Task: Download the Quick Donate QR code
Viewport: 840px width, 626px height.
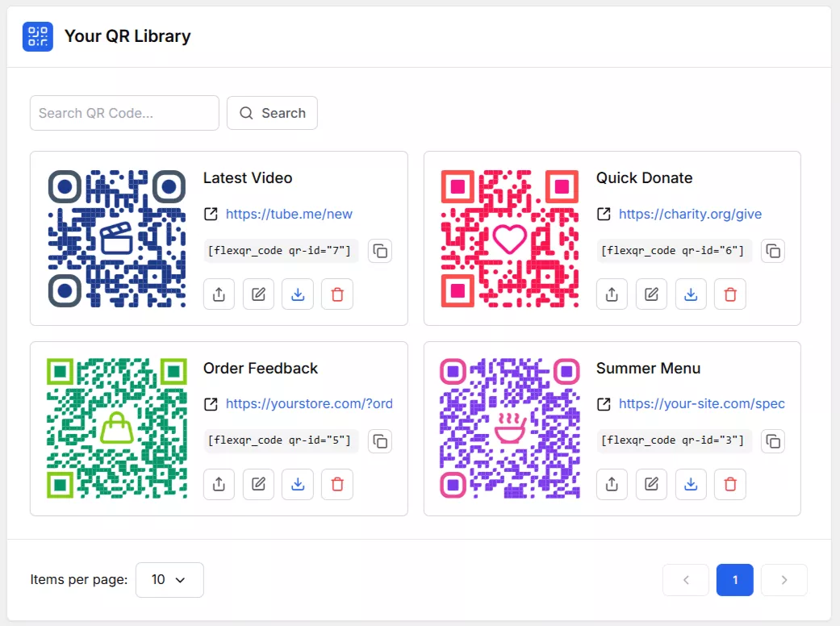Action: point(691,294)
